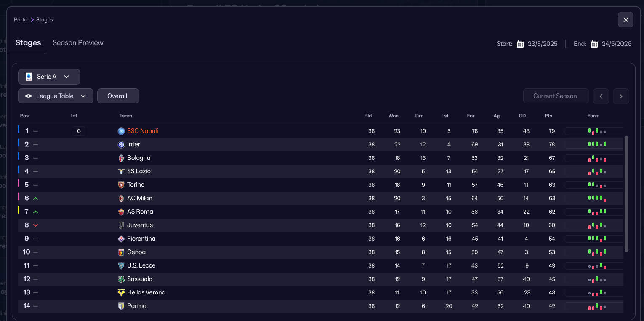
Task: Click the champions 'C' info badge
Action: (x=79, y=131)
